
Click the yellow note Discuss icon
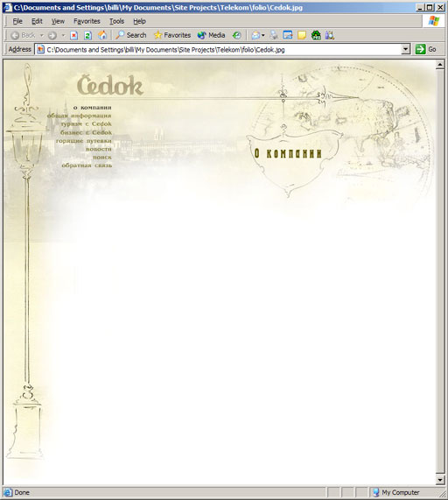pyautogui.click(x=302, y=35)
